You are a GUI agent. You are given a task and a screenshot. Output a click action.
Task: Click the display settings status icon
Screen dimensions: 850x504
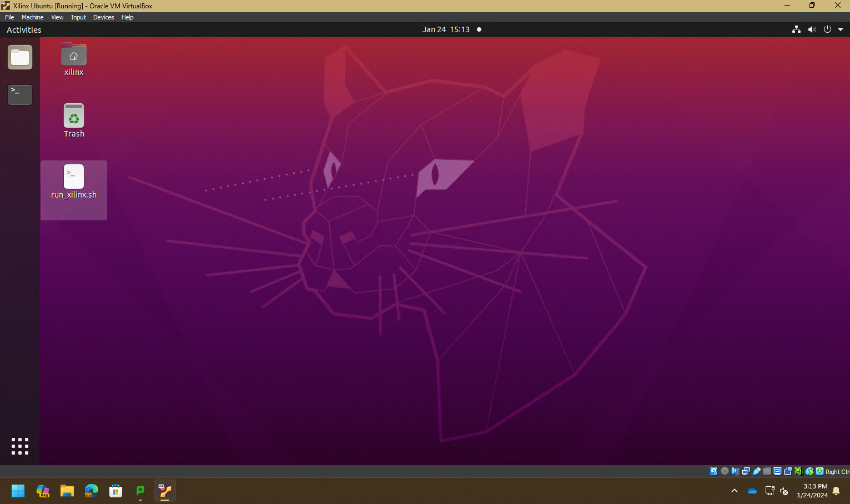pos(777,471)
